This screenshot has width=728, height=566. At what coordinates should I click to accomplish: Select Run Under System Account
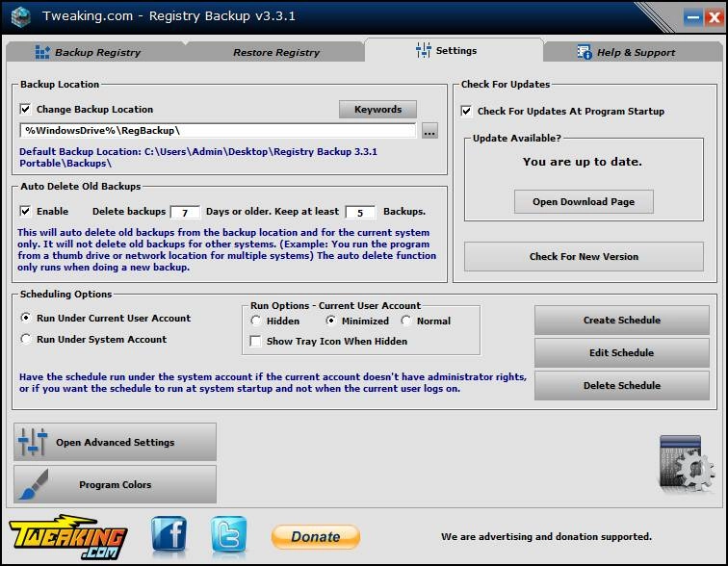tap(26, 339)
